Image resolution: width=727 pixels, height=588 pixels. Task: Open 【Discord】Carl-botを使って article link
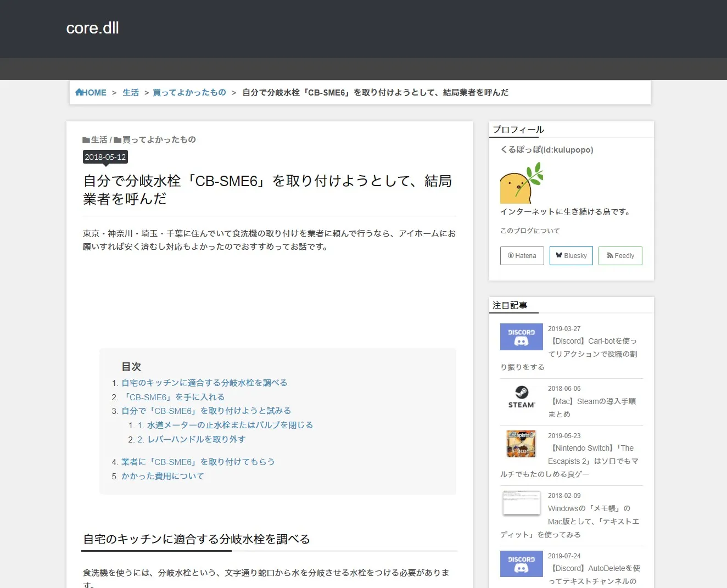tap(569, 354)
